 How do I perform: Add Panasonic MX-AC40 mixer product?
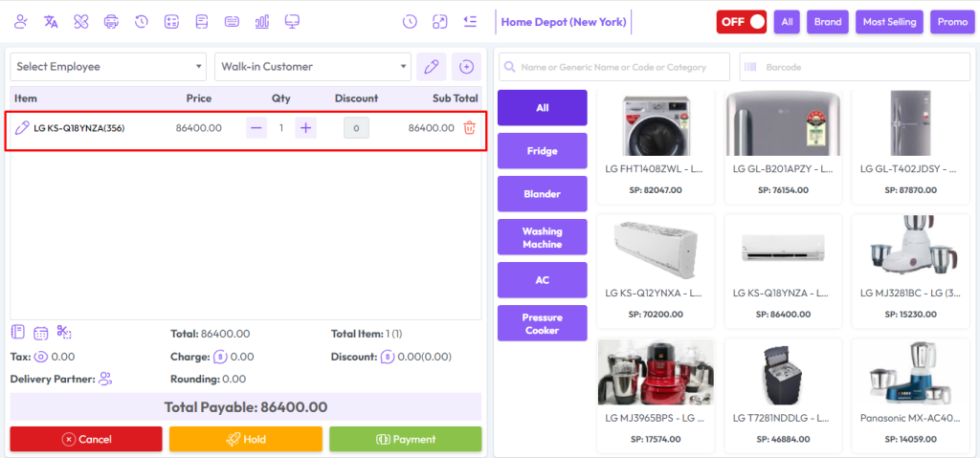[911, 396]
